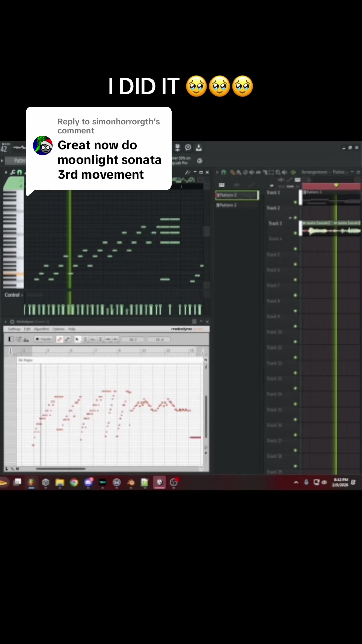Open the Bb Major scale selector in Melodyne
362x644 pixels.
click(25, 360)
